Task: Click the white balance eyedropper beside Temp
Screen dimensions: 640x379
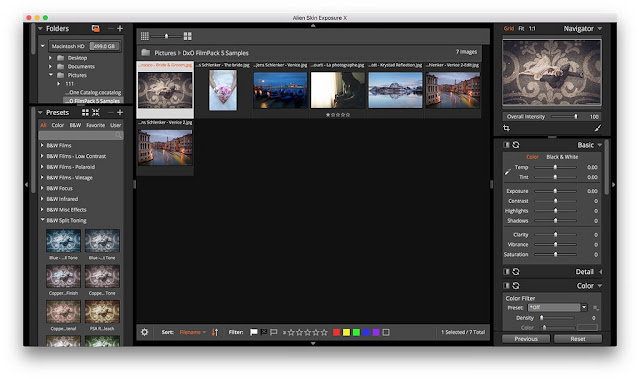Action: (507, 172)
